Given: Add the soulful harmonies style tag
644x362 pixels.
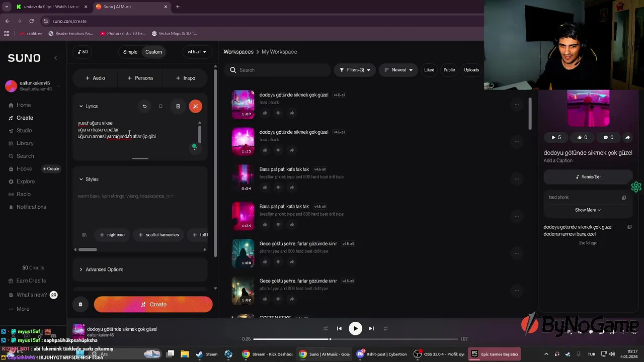Looking at the screenshot, I should click(159, 235).
